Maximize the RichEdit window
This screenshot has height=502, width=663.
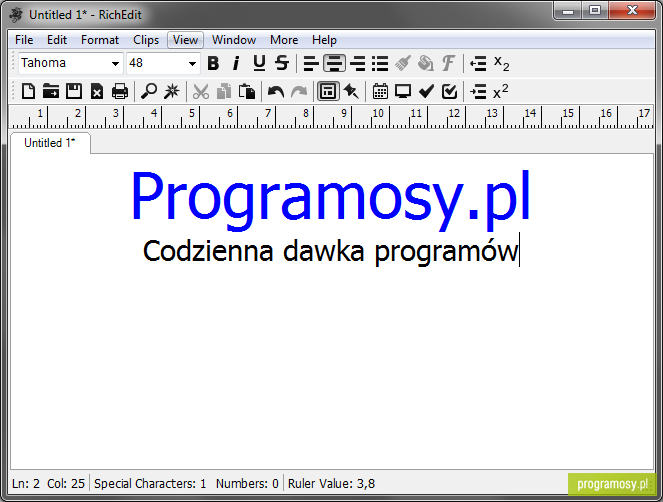tap(595, 10)
